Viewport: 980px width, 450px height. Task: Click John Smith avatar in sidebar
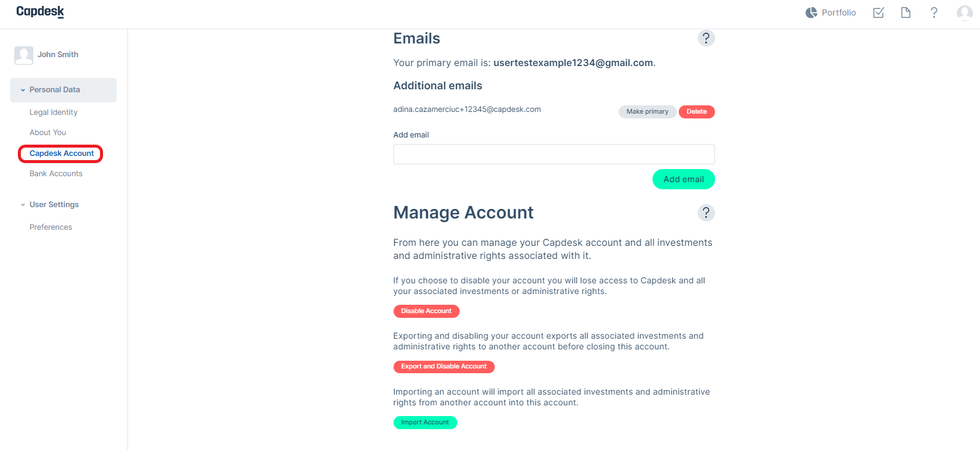(24, 55)
